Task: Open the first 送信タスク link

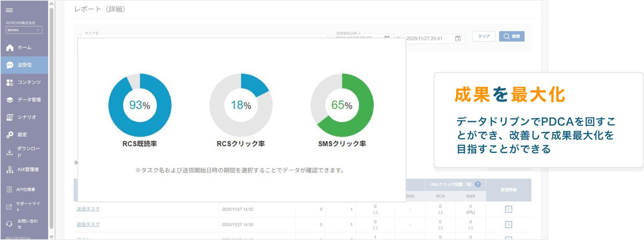Action: pos(88,209)
